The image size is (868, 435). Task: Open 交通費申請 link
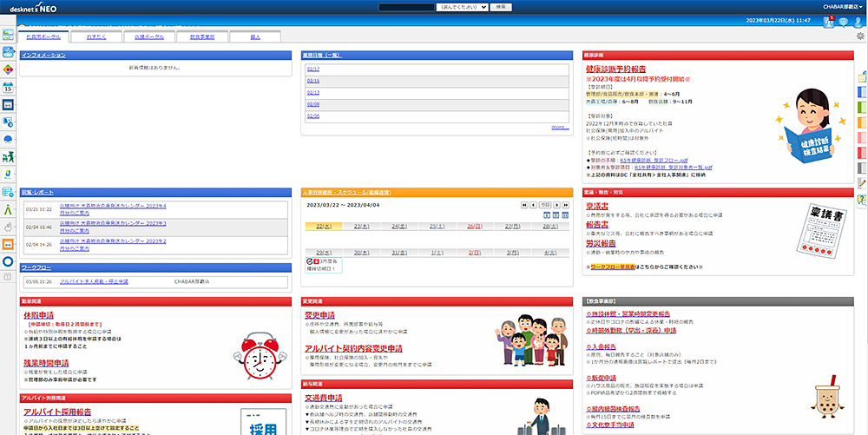323,398
